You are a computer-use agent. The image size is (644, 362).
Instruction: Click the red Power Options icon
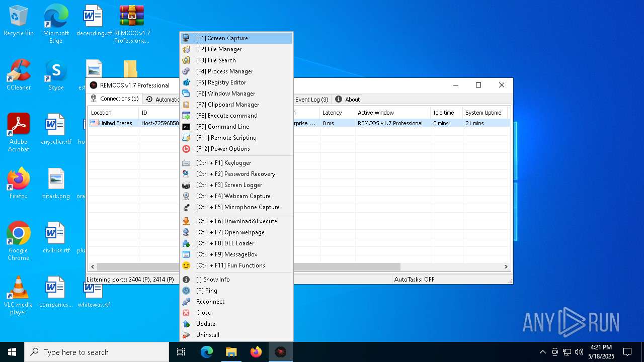(x=186, y=149)
